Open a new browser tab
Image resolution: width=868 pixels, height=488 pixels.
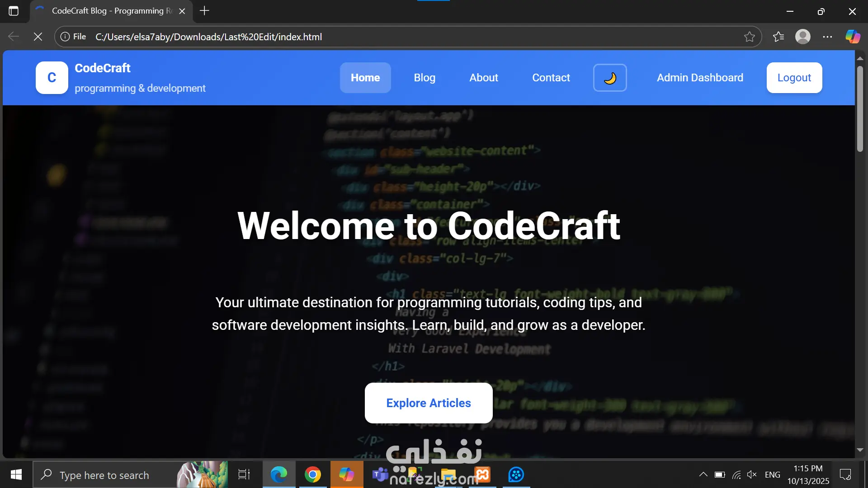point(204,11)
